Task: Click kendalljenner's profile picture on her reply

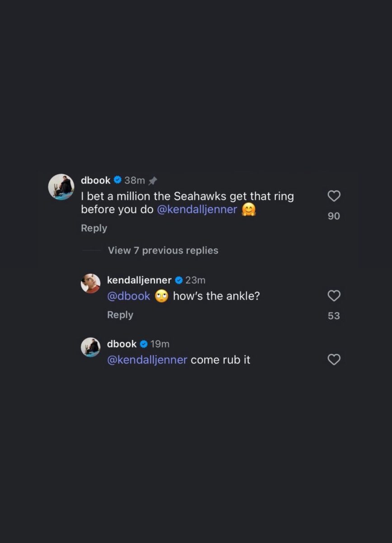Action: click(90, 284)
